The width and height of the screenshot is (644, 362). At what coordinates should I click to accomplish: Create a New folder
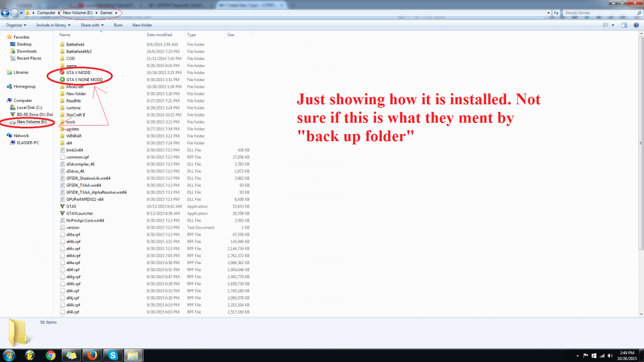click(x=142, y=25)
